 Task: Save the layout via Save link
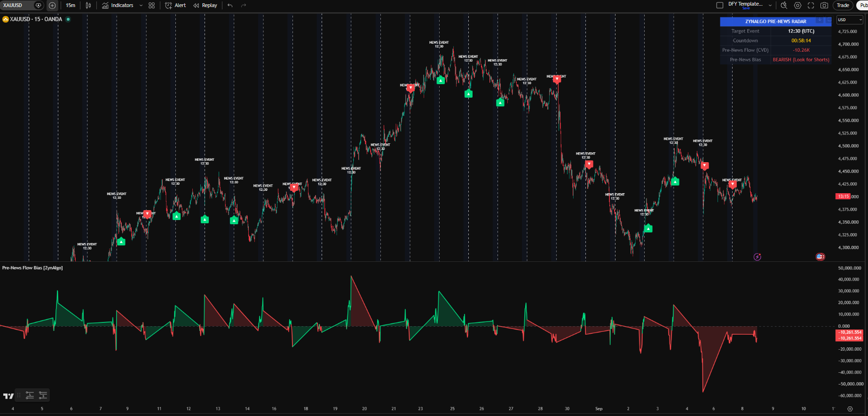(746, 8)
